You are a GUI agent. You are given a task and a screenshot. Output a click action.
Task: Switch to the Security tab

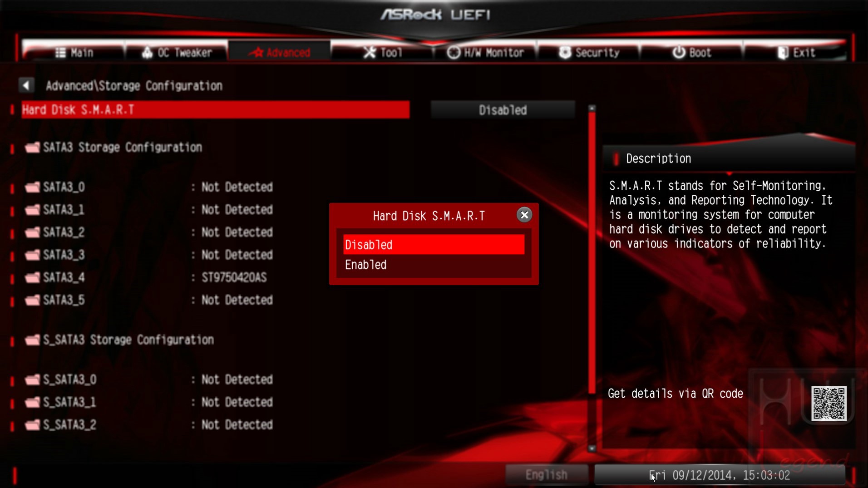(589, 53)
